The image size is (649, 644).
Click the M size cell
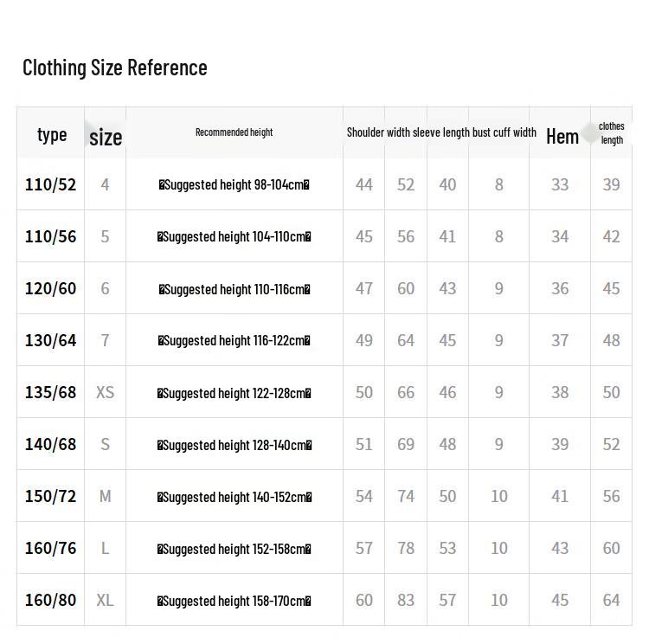click(105, 496)
